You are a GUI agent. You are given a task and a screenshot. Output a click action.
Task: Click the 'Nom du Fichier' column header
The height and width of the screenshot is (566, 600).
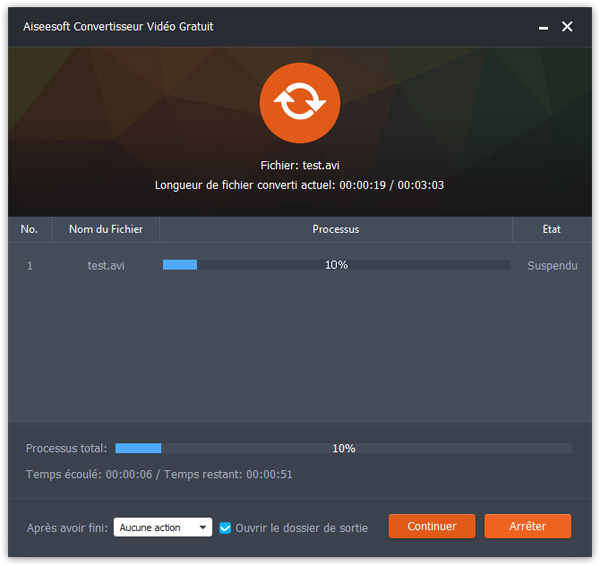(106, 229)
